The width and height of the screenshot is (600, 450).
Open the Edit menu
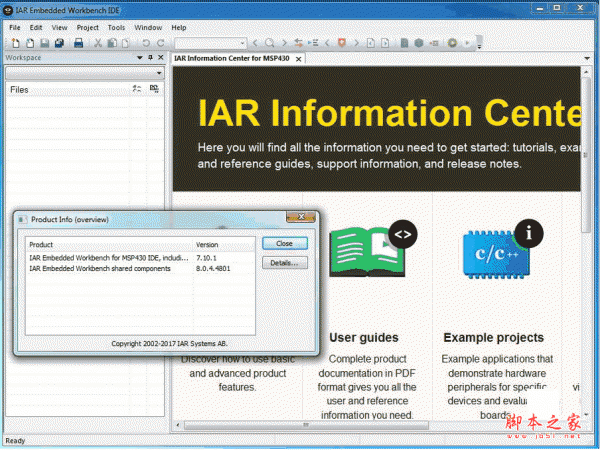click(x=36, y=28)
